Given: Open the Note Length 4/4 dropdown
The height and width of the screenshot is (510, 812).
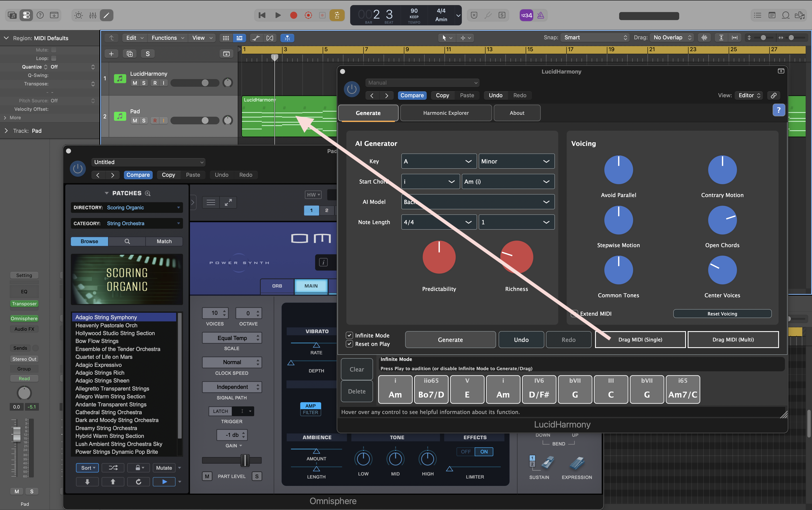Looking at the screenshot, I should tap(439, 222).
